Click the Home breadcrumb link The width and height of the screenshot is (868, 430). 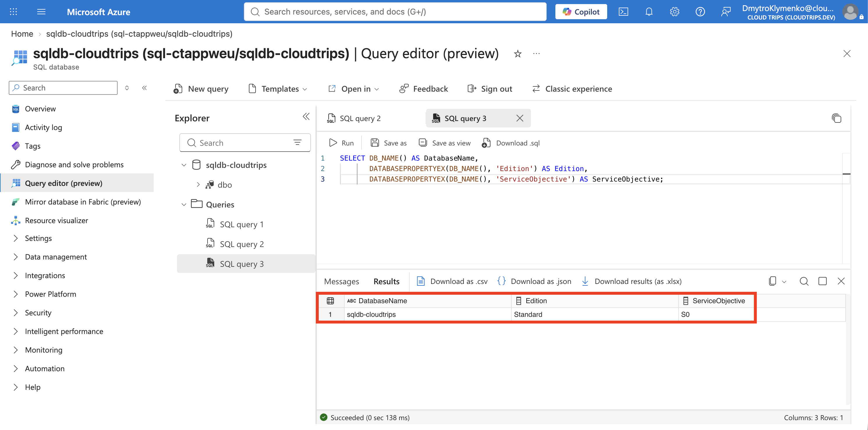click(22, 34)
